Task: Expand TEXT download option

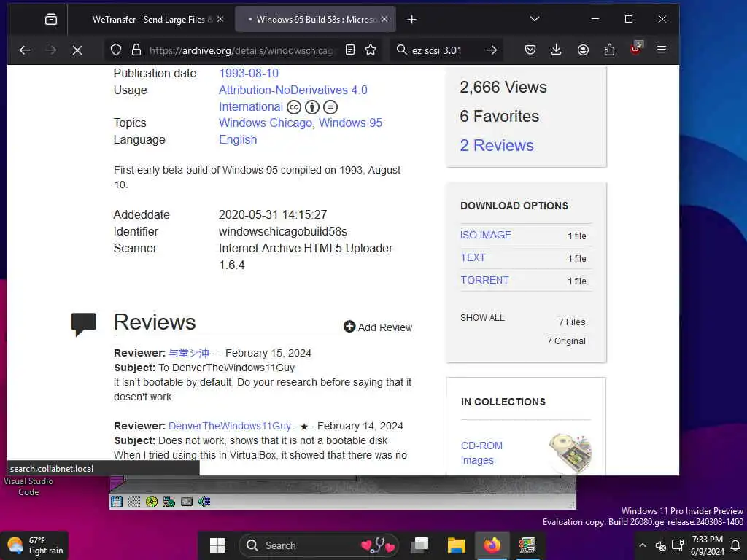Action: pyautogui.click(x=473, y=257)
